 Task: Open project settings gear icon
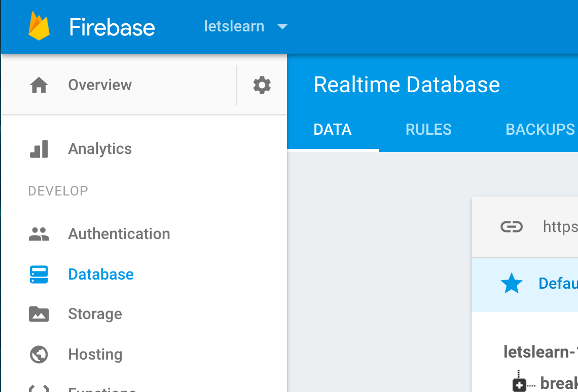click(x=262, y=85)
